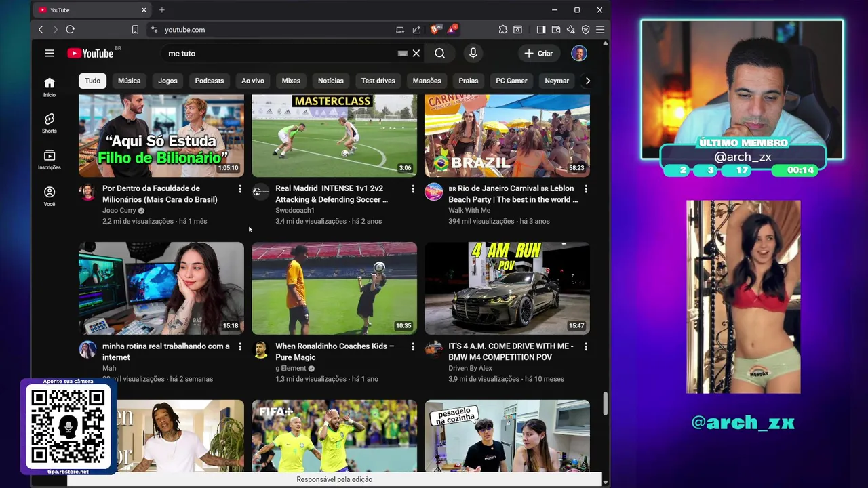Select the Test drives filter chip
868x488 pixels.
point(378,81)
